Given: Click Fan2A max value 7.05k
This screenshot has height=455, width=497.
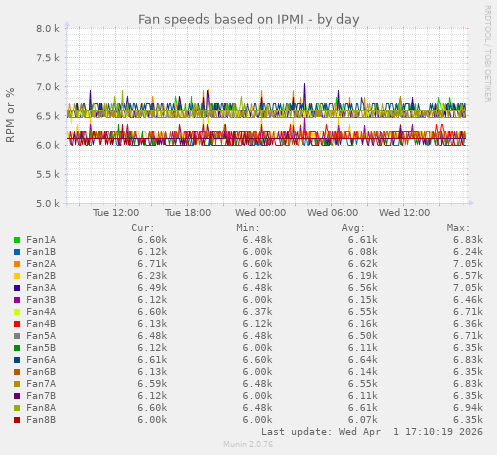Looking at the screenshot, I should (468, 264).
